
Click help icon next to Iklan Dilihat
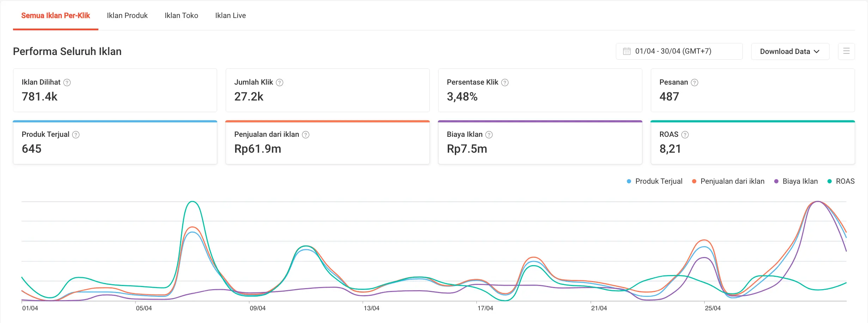tap(67, 83)
